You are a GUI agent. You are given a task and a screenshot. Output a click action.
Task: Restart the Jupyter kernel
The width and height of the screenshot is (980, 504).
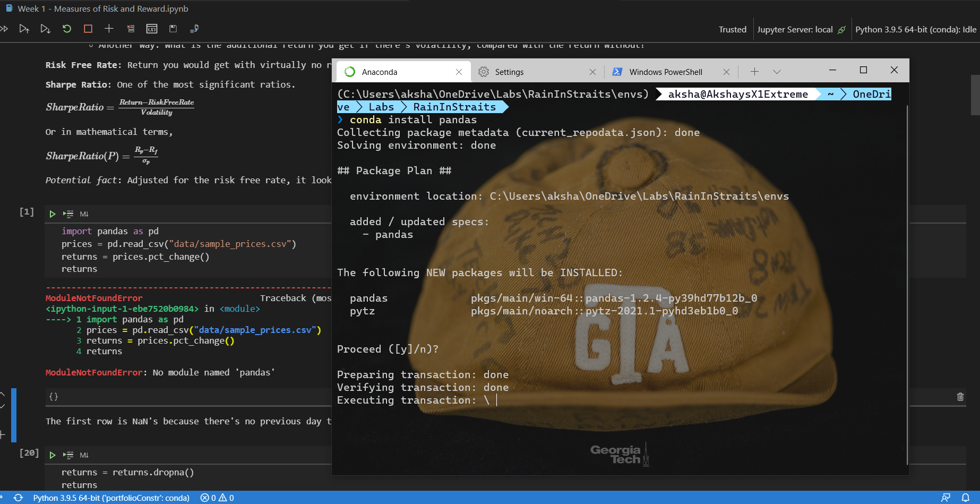(x=66, y=29)
